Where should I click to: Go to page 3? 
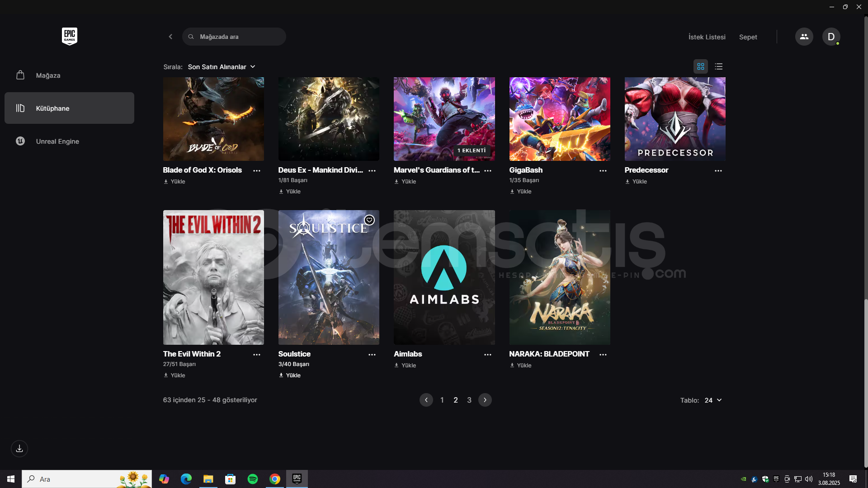point(469,400)
